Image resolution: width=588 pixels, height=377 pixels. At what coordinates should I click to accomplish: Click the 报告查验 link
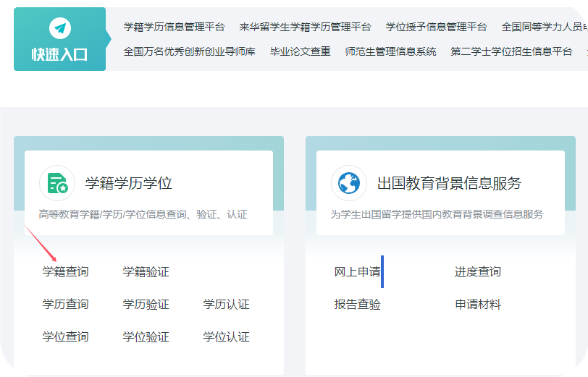(x=357, y=305)
